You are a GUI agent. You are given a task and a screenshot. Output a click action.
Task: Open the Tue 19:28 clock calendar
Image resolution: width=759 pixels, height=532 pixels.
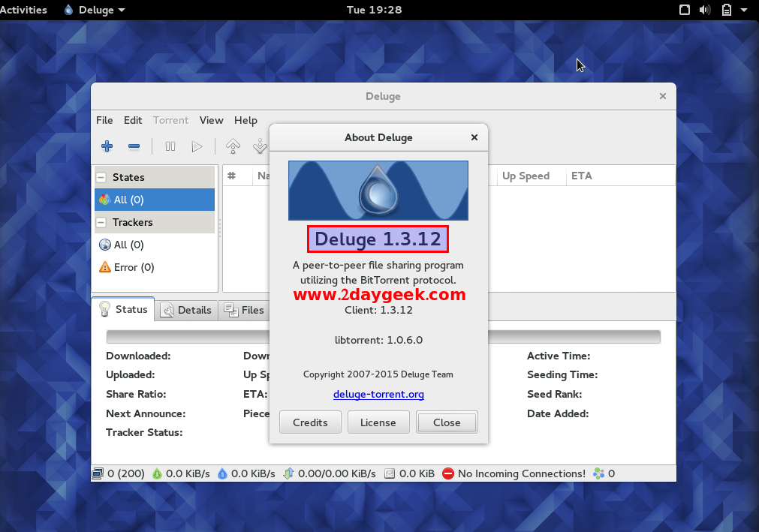pos(374,10)
